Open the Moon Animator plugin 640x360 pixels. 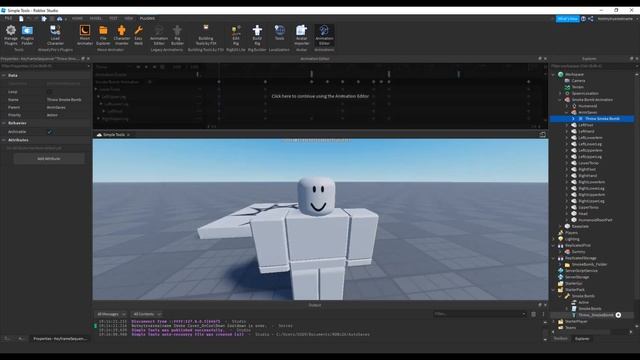(x=85, y=35)
